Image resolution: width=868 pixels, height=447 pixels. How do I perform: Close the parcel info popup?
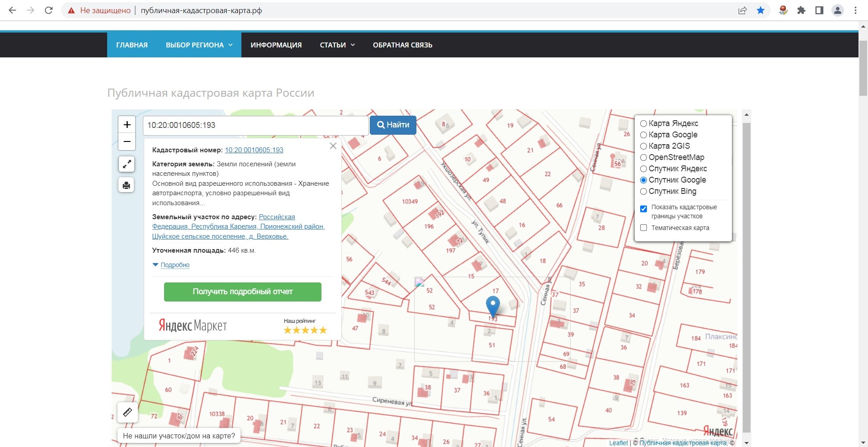[333, 146]
